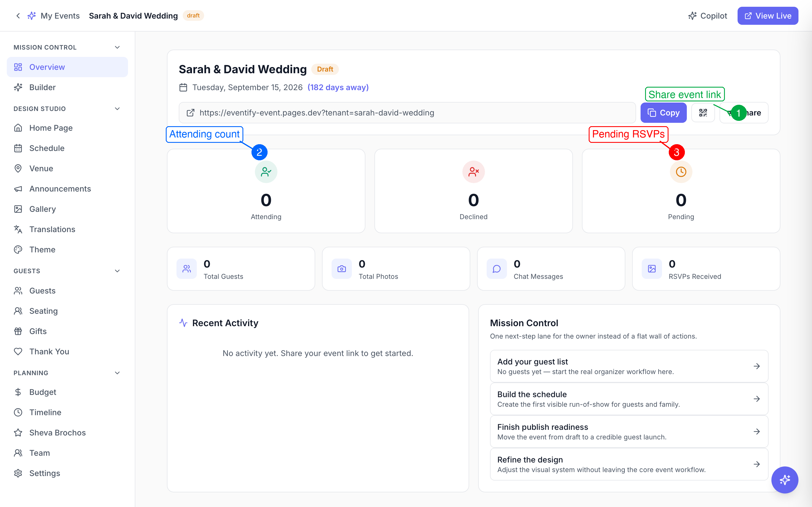Collapse the Design Studio section
The width and height of the screenshot is (812, 507).
pyautogui.click(x=117, y=109)
